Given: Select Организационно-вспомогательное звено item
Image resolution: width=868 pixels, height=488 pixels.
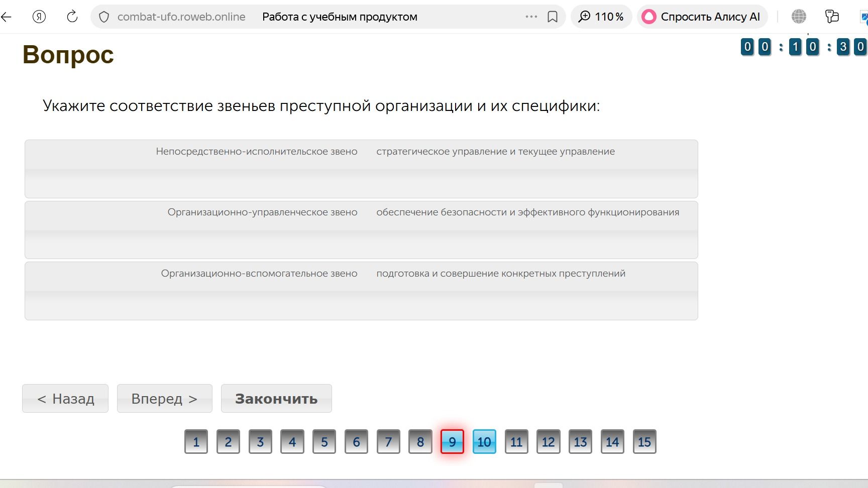Looking at the screenshot, I should (x=259, y=274).
